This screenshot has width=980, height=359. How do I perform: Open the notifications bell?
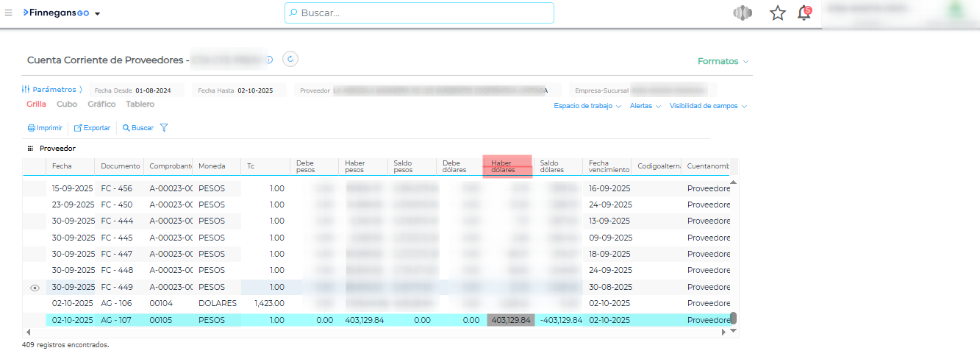(804, 13)
